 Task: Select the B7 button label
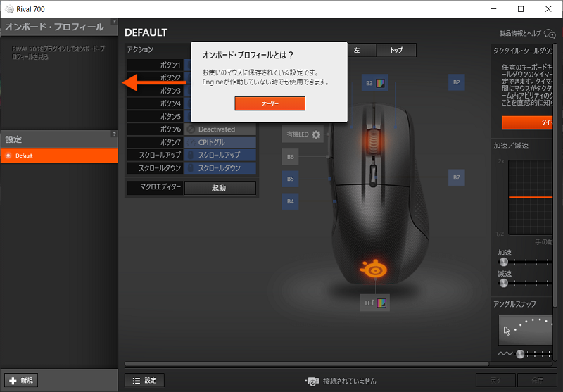[x=456, y=177]
